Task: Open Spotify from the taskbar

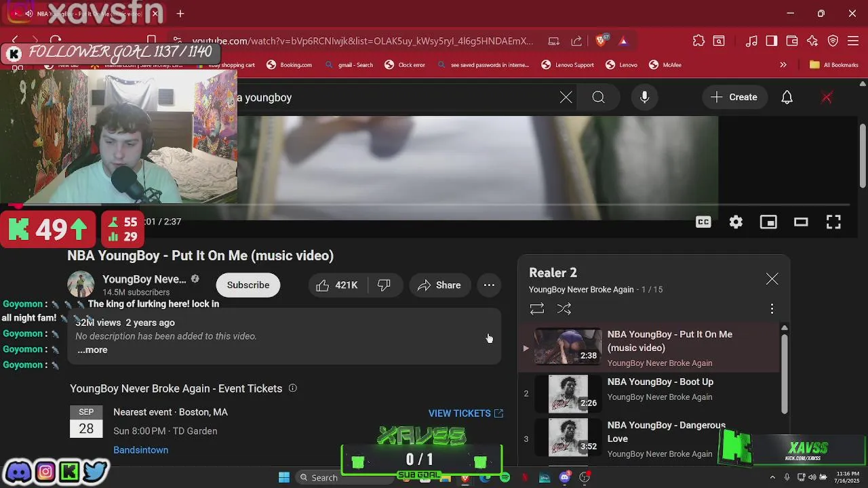Action: tap(505, 477)
